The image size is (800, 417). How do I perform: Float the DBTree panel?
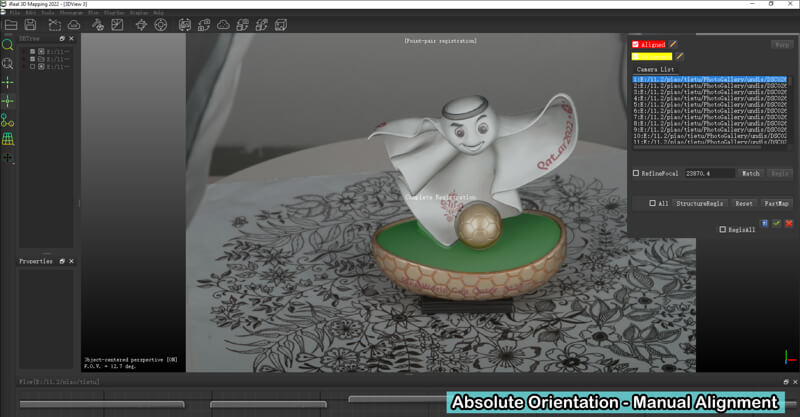pyautogui.click(x=62, y=38)
